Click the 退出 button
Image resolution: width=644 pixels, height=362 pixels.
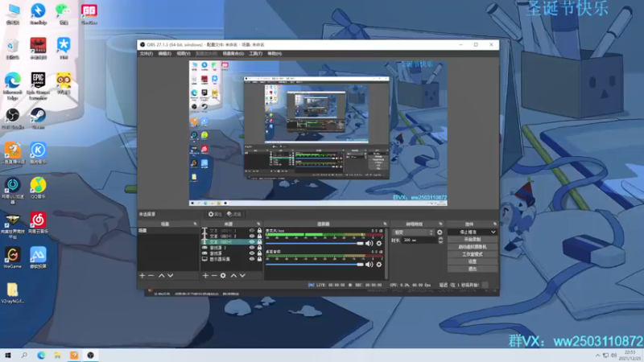[473, 269]
